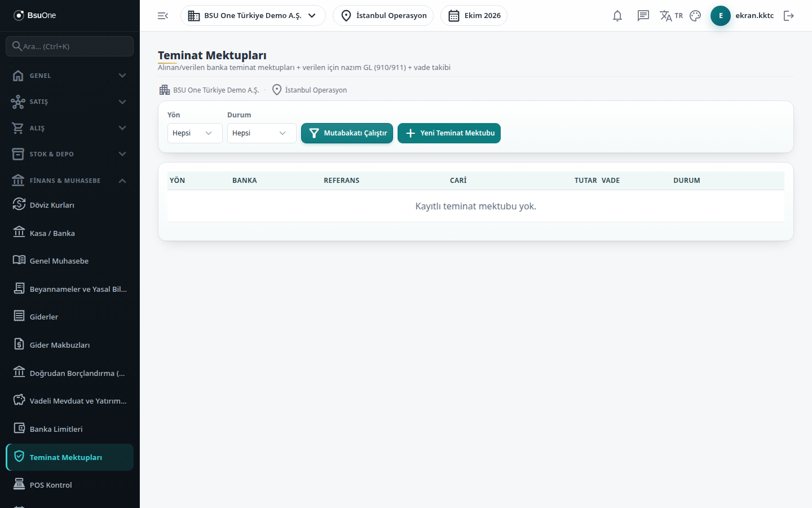Click the İstanbul Operasyon location selector in header
Image resolution: width=812 pixels, height=508 pixels.
point(383,16)
